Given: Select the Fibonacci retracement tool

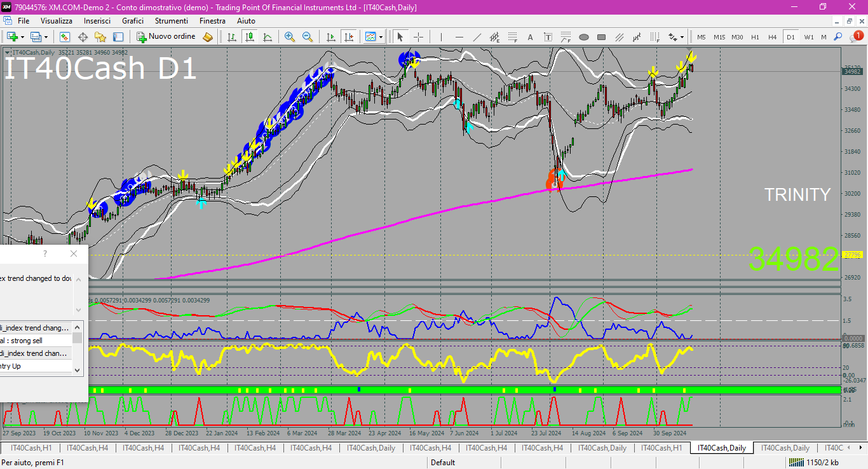Looking at the screenshot, I should tap(513, 37).
